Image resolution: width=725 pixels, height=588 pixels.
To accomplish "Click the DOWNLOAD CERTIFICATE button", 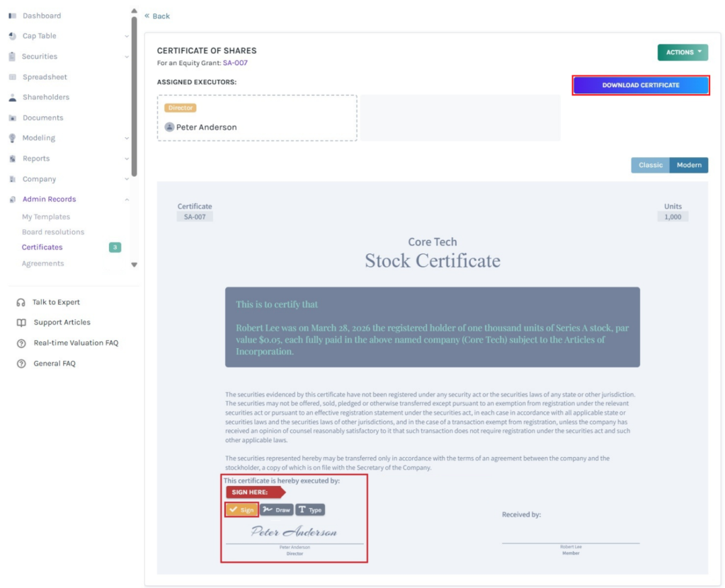I will (x=640, y=84).
